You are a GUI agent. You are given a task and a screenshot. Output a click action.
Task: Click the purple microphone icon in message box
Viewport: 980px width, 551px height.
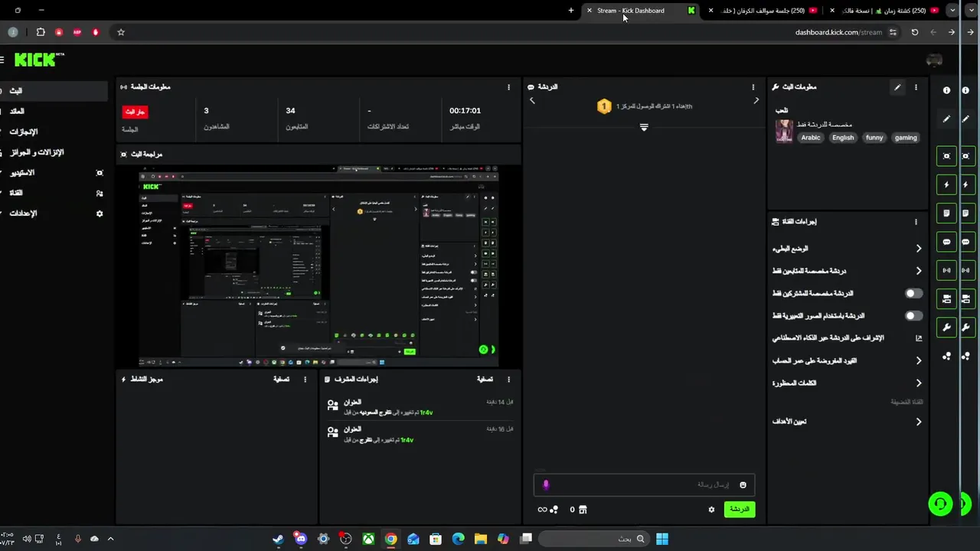(546, 484)
